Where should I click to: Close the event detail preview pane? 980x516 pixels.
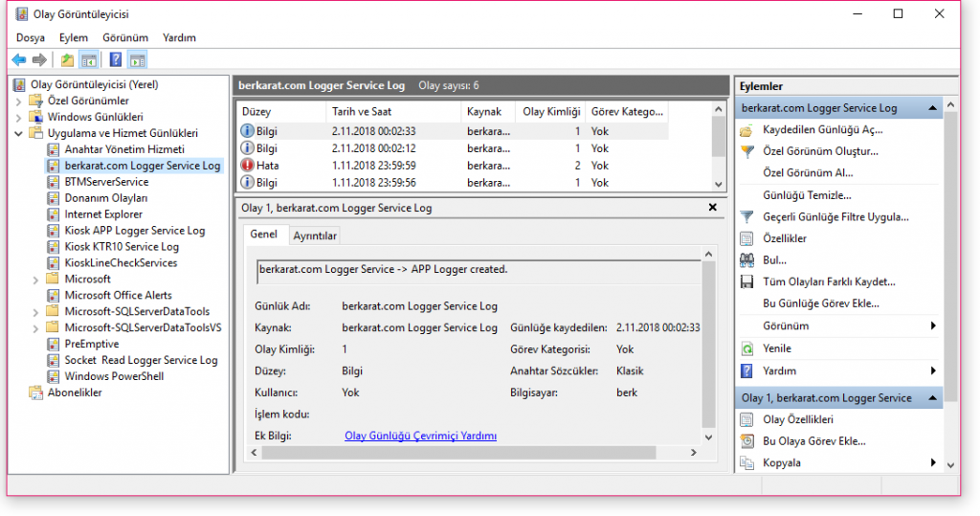(712, 207)
